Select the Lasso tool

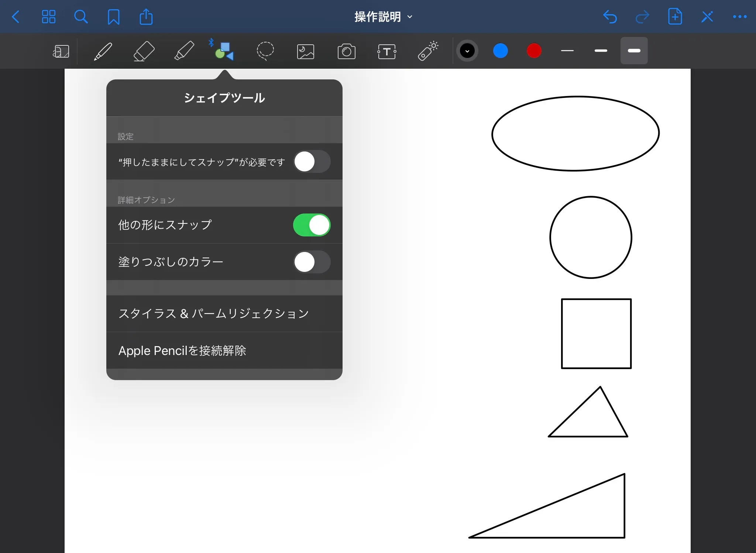[x=265, y=51]
